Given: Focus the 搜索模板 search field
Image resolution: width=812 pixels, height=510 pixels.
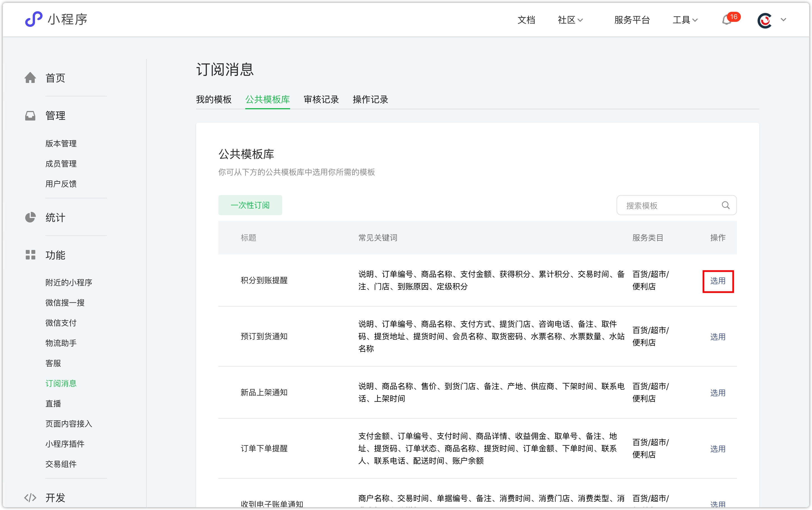Looking at the screenshot, I should [x=676, y=205].
